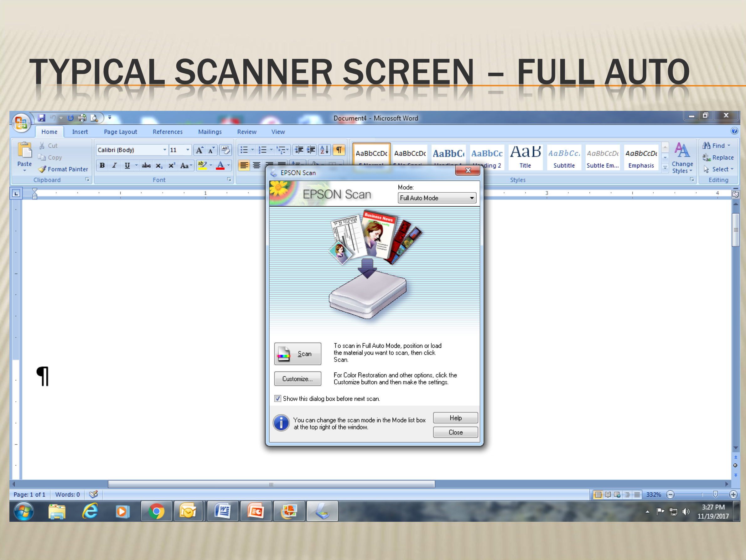Toggle Underline formatting

127,165
